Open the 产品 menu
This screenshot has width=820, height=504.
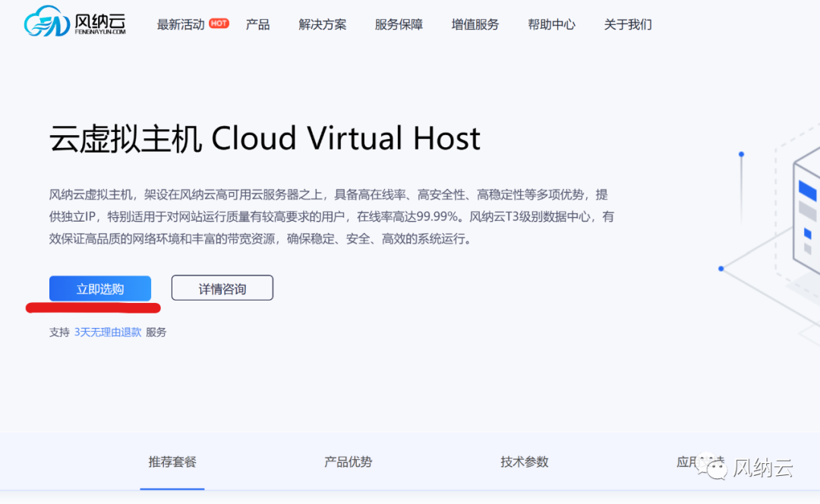[x=258, y=24]
